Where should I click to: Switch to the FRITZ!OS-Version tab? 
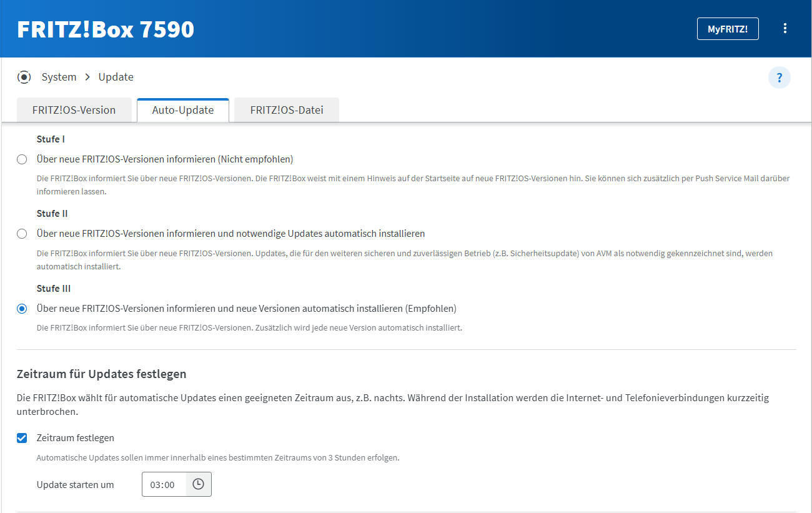74,110
